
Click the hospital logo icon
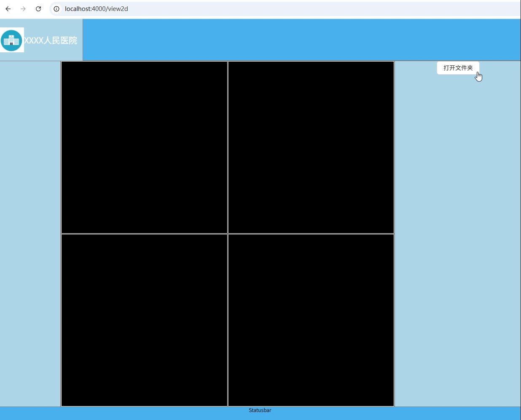click(12, 40)
